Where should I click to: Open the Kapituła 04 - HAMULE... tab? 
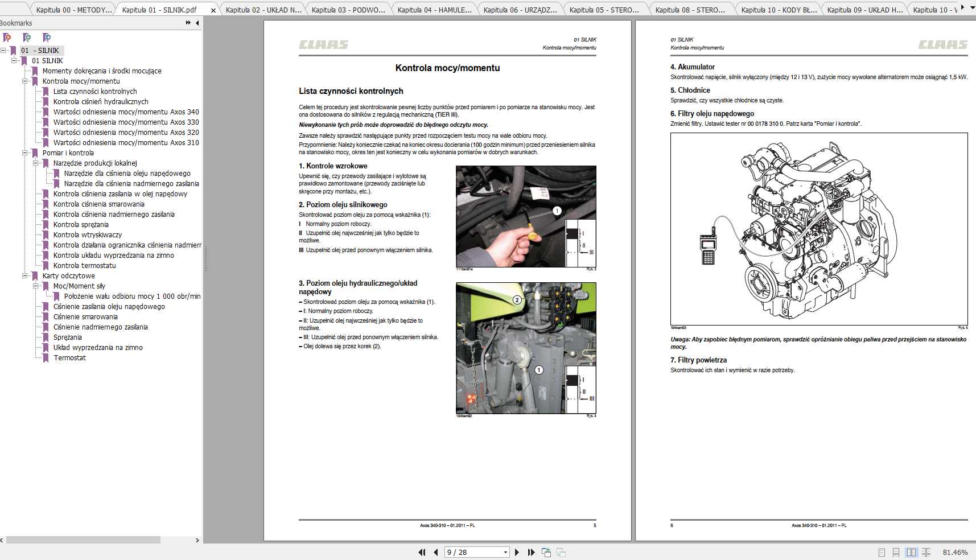(434, 10)
